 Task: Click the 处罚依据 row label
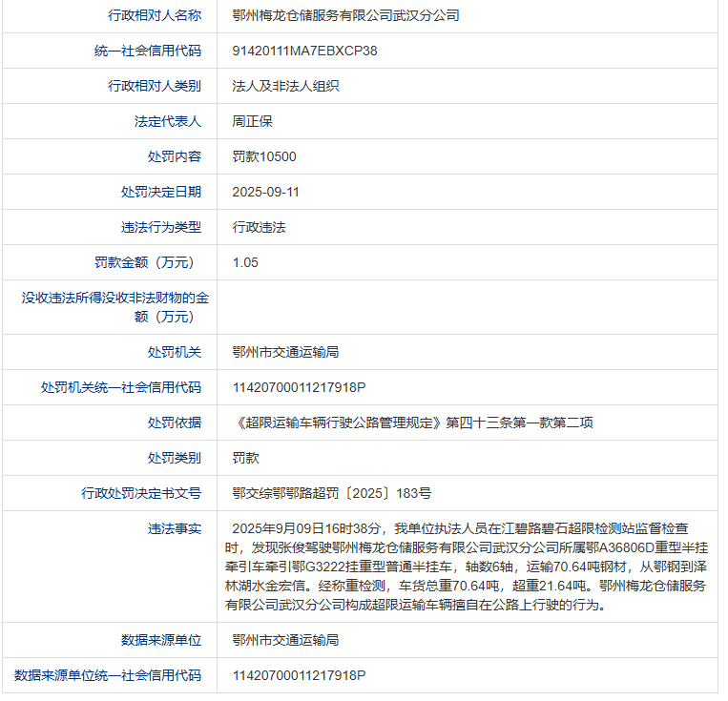(x=175, y=423)
